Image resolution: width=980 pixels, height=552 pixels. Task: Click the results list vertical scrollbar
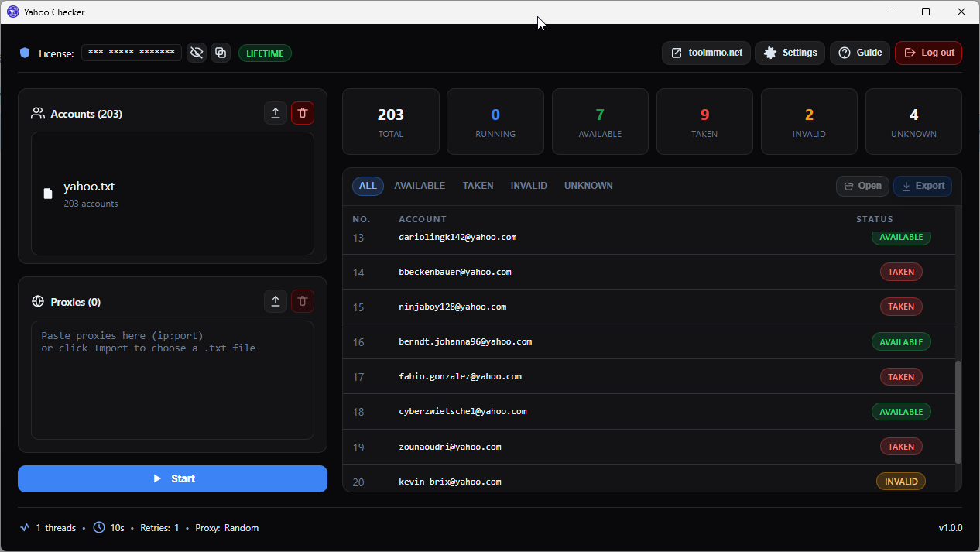958,412
